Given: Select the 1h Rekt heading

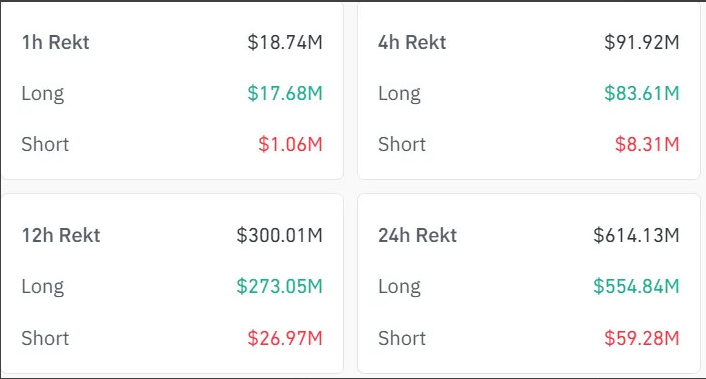Looking at the screenshot, I should point(55,42).
